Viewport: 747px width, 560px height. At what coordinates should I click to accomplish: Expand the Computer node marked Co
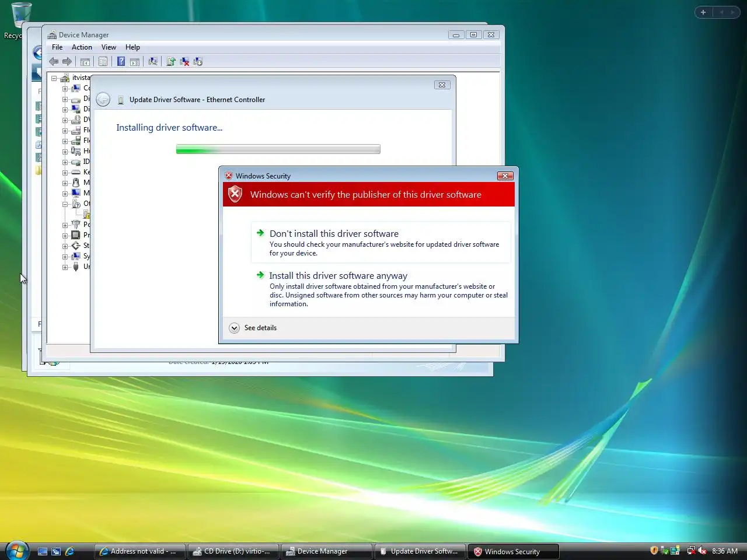tap(65, 89)
